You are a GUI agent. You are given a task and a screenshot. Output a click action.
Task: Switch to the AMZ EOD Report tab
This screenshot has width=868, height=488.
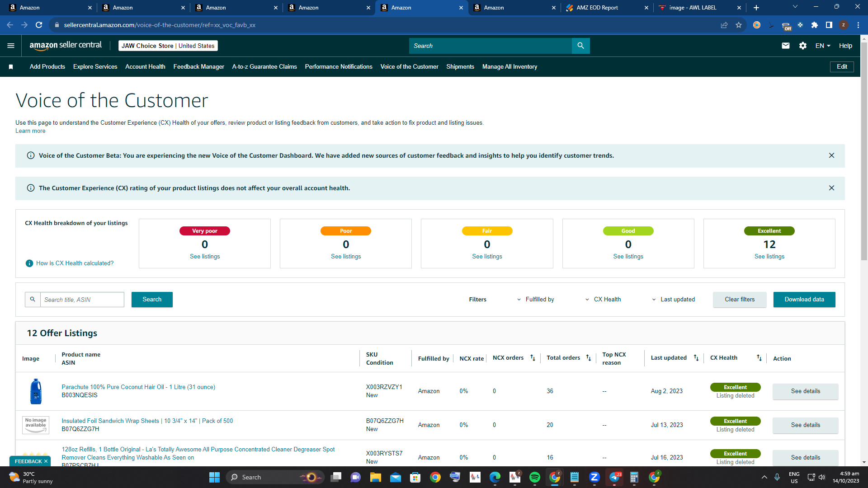pos(607,8)
